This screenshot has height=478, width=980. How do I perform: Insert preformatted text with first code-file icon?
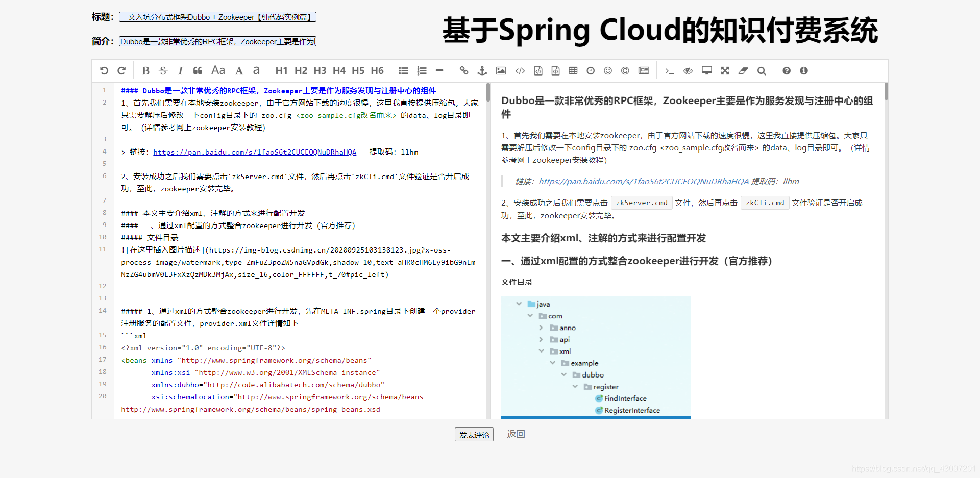538,71
